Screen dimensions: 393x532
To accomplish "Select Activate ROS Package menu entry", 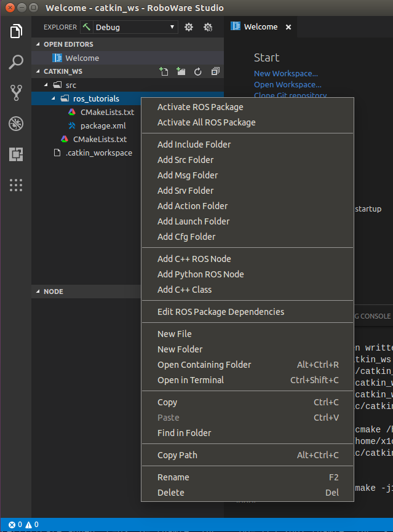I will [x=200, y=107].
